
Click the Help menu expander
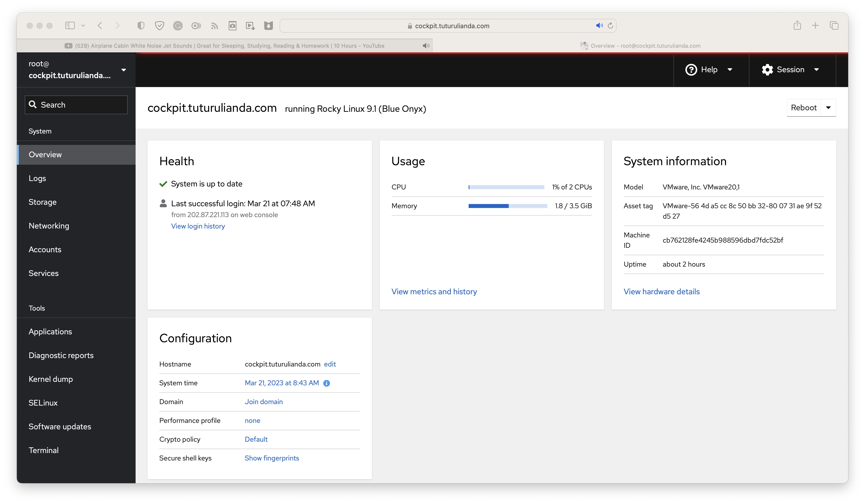[730, 69]
